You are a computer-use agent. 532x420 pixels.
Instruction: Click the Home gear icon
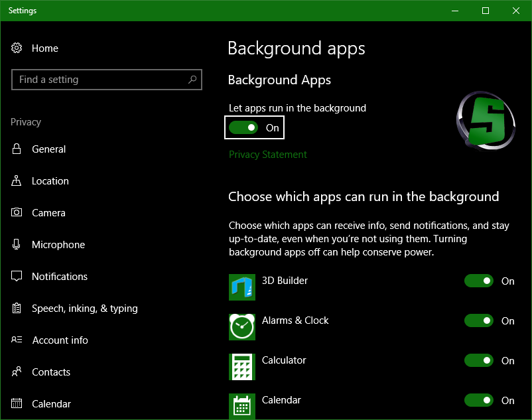[17, 48]
